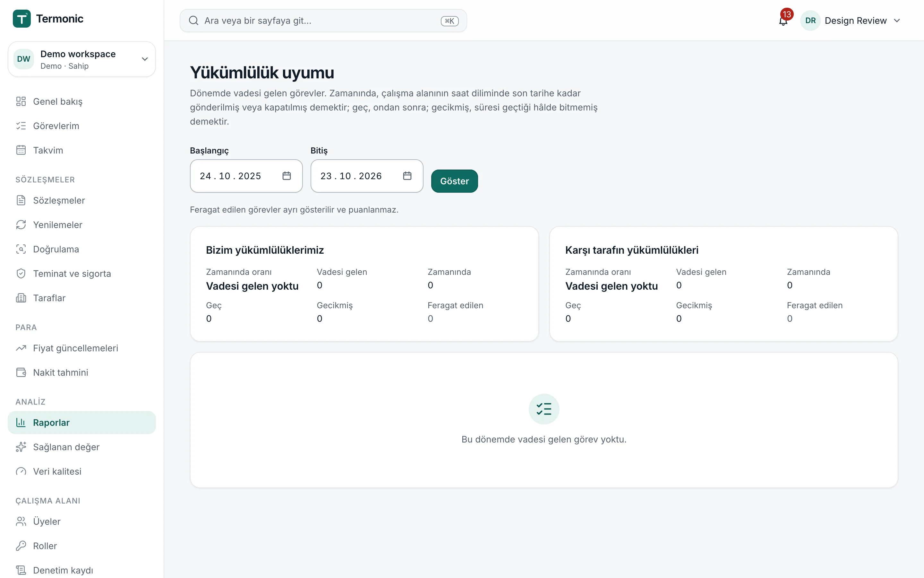Open the notifications bell
Viewport: 924px width, 578px height.
[x=783, y=21]
